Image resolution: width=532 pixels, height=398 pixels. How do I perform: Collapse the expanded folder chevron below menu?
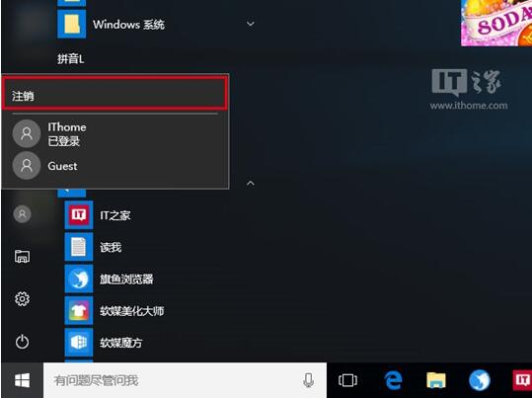click(x=251, y=184)
